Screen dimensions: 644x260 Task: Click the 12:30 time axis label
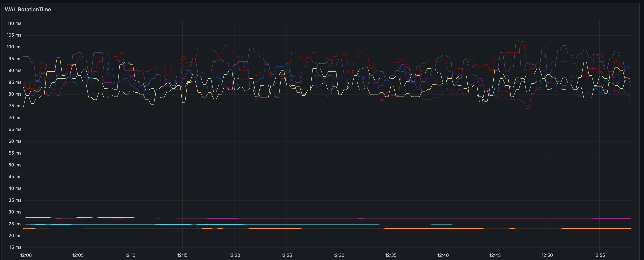(339, 255)
